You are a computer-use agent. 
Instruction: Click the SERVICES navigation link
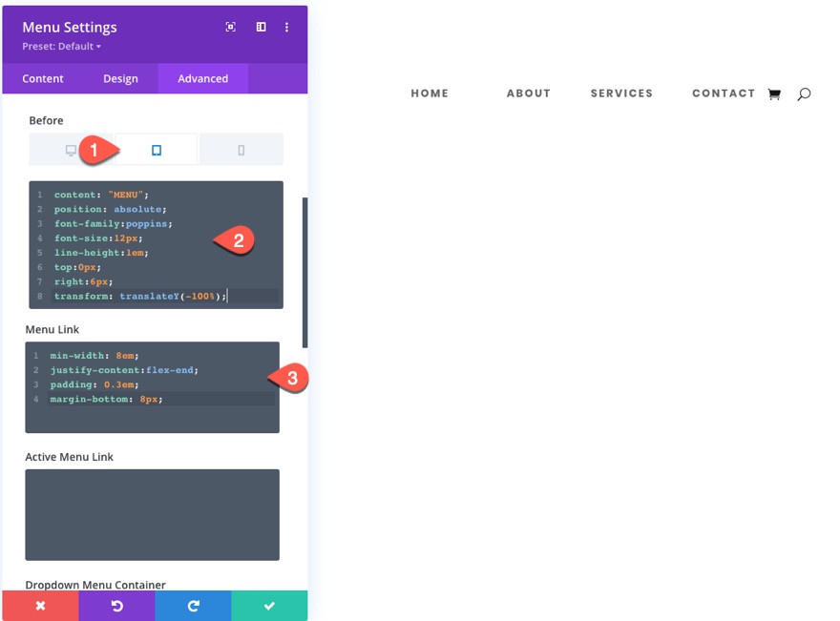pos(621,93)
